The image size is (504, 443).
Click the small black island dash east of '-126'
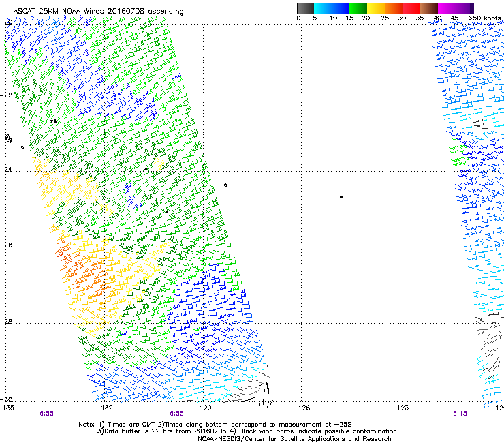pyautogui.click(x=341, y=196)
